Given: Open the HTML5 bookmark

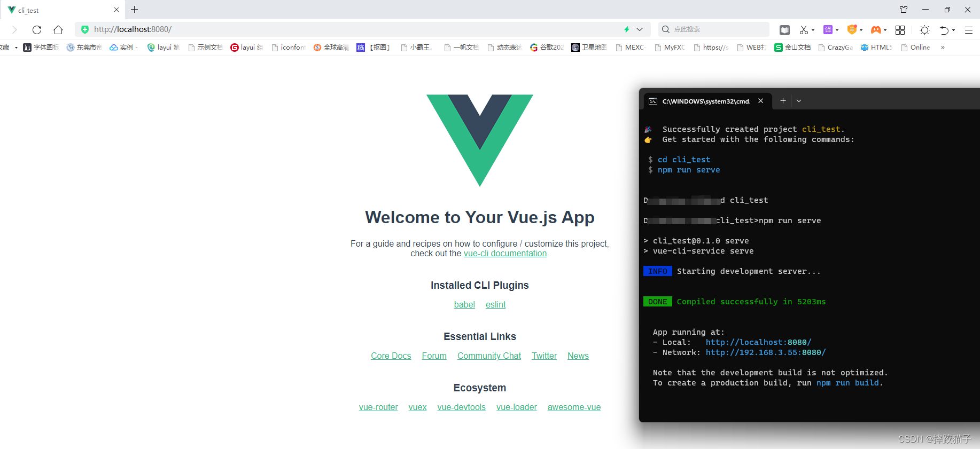Looking at the screenshot, I should [x=877, y=48].
